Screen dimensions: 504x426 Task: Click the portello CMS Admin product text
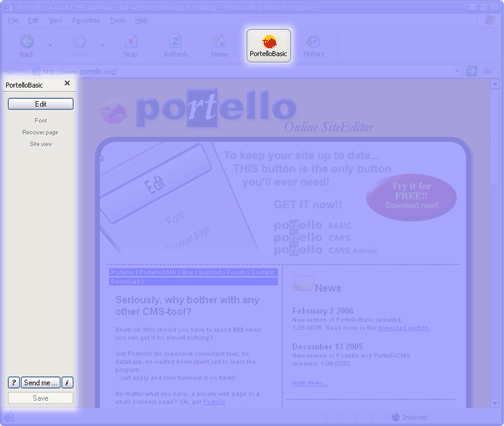325,250
